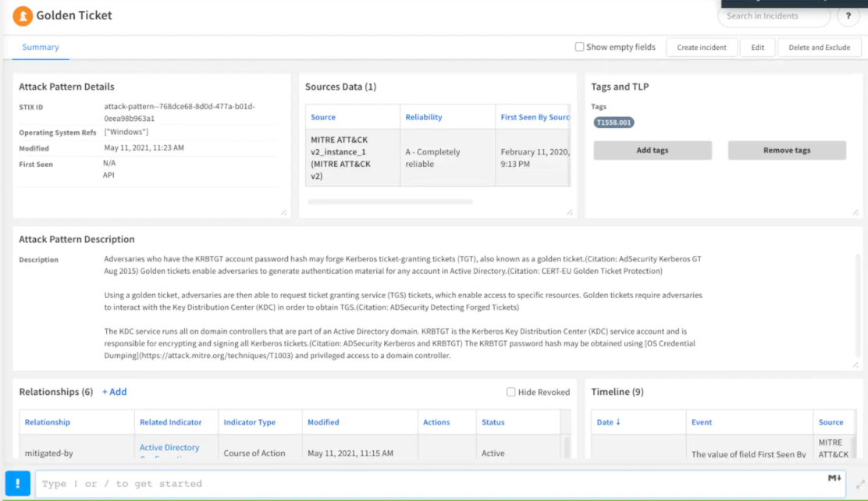Click the Date column sort arrow

coord(617,422)
